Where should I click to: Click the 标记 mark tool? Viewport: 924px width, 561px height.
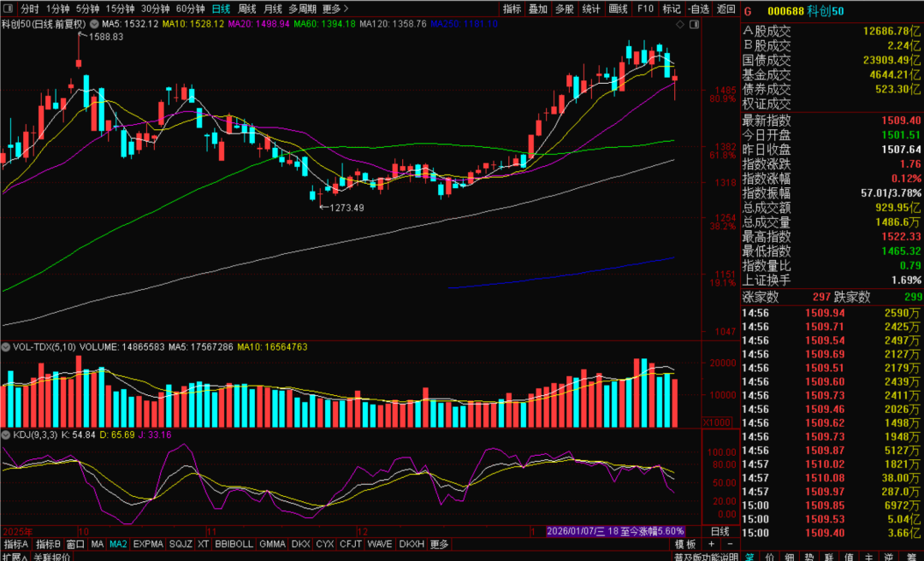[672, 9]
